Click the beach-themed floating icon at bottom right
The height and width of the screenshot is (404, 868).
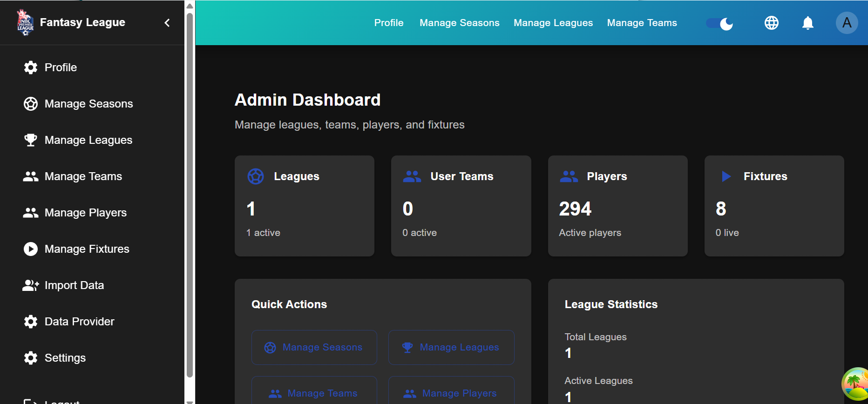click(x=856, y=384)
